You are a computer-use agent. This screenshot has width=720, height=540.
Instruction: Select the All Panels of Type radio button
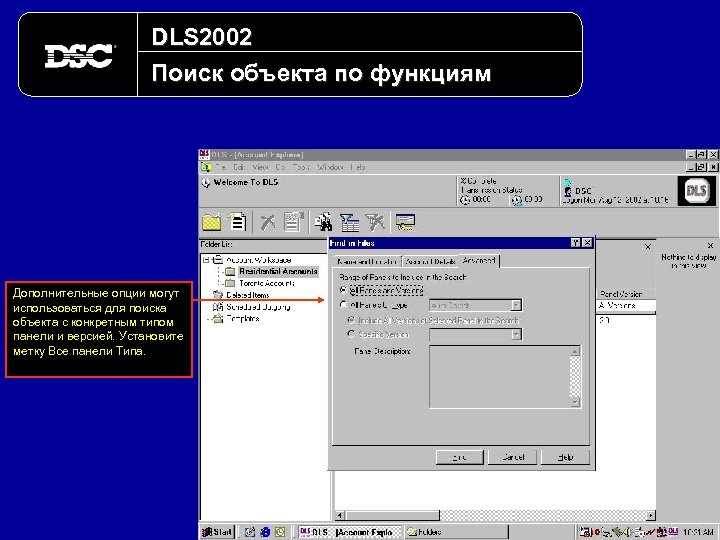click(x=343, y=304)
